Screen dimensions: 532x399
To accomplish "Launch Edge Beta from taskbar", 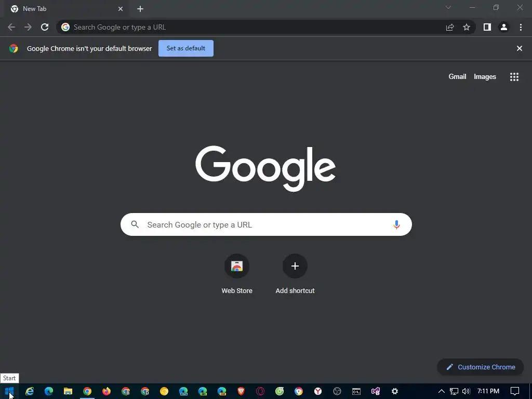I will (x=183, y=391).
